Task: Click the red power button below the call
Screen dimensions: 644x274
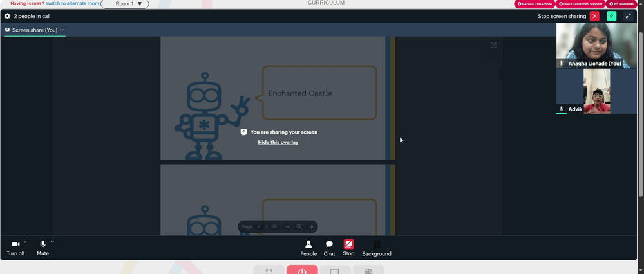Action: [302, 270]
